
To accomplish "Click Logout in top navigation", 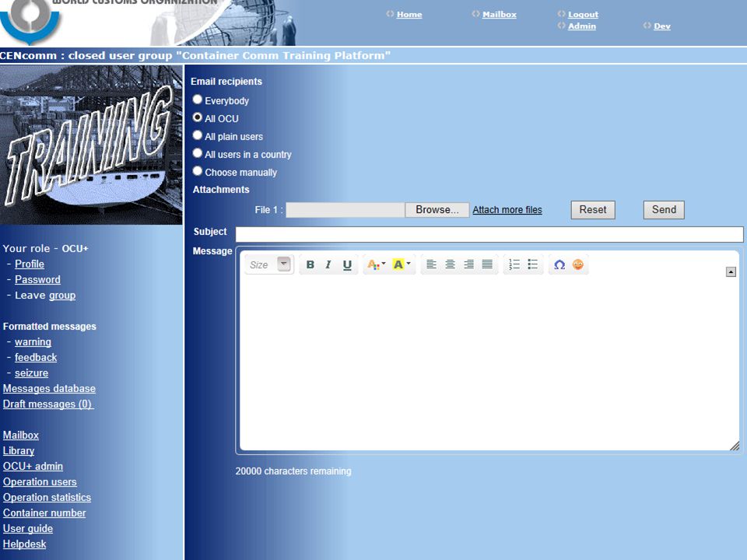I will point(583,15).
